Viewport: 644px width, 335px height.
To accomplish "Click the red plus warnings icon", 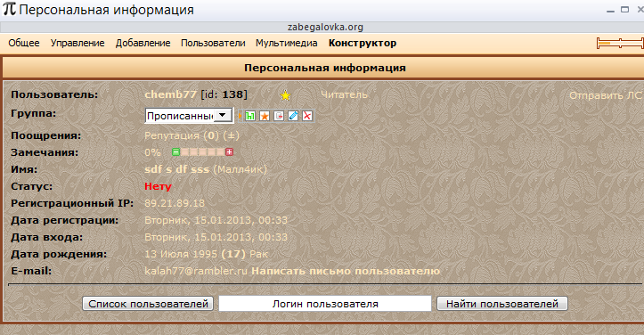I will [x=229, y=152].
